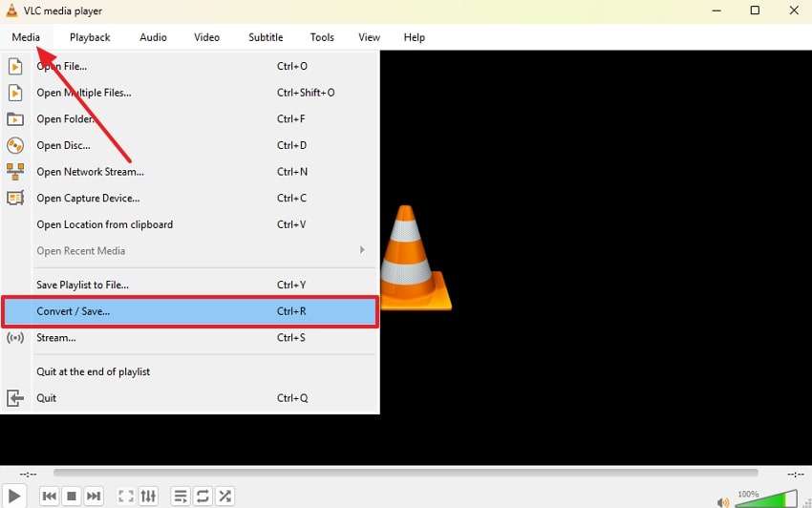Click the Open File icon in Media menu
This screenshot has width=812, height=508.
(15, 66)
